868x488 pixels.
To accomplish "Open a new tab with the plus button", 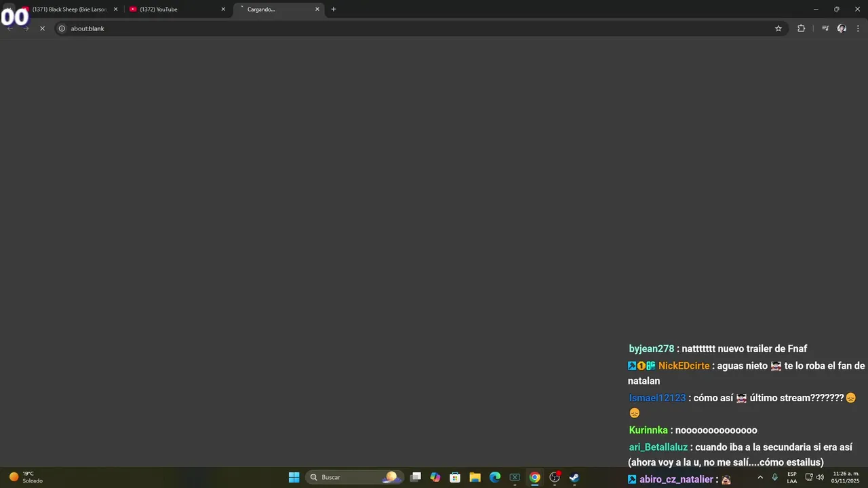I will (333, 9).
